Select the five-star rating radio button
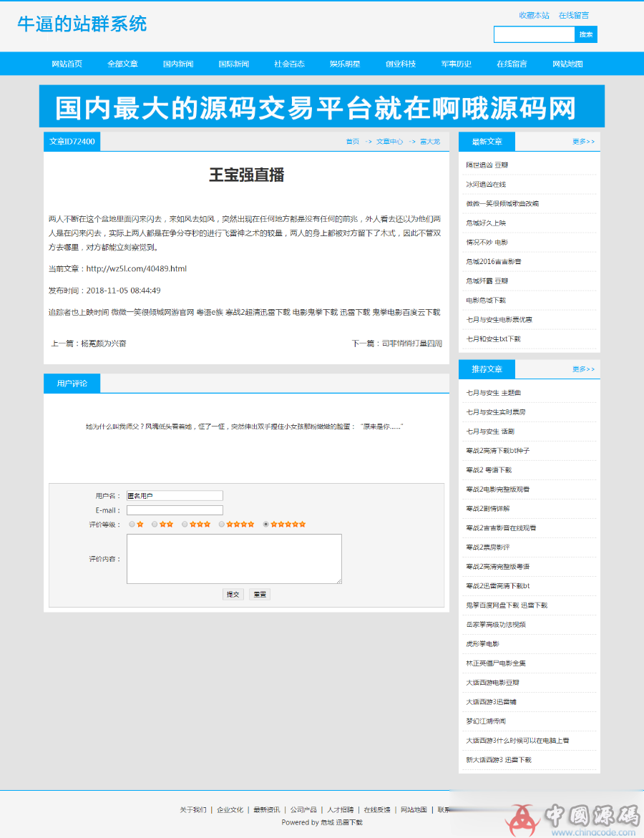This screenshot has width=644, height=838. (x=265, y=523)
